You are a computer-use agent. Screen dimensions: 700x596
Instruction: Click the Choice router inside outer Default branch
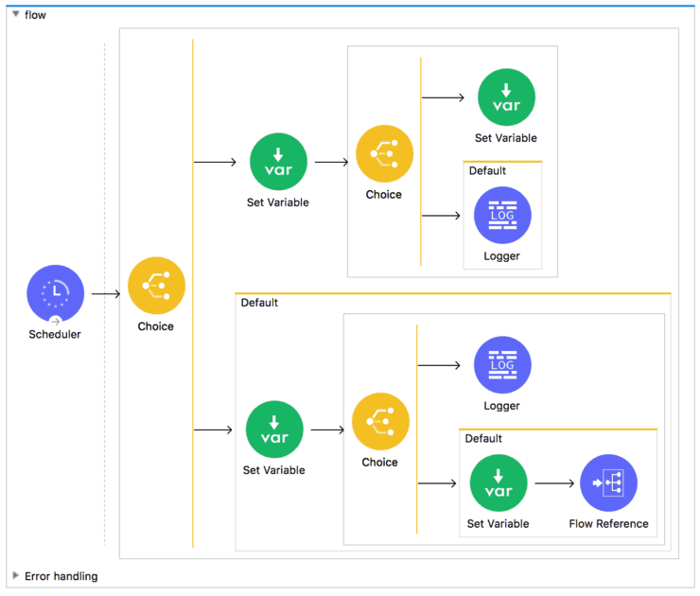point(380,422)
